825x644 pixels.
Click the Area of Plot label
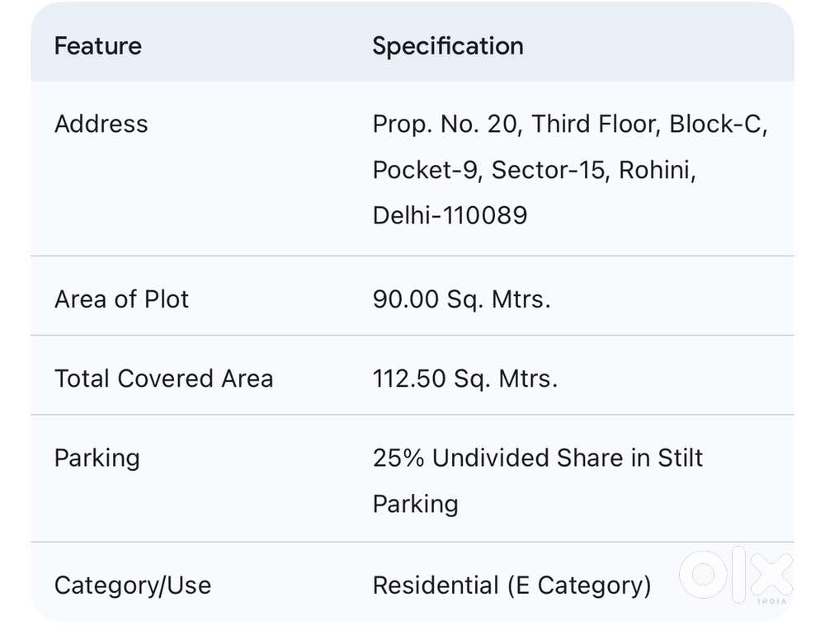pos(121,299)
